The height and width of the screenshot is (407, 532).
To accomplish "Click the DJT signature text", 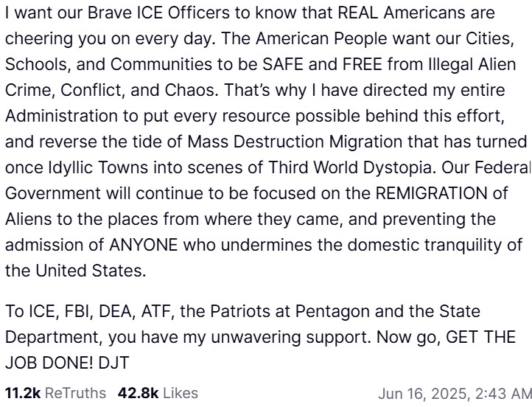I will (113, 363).
